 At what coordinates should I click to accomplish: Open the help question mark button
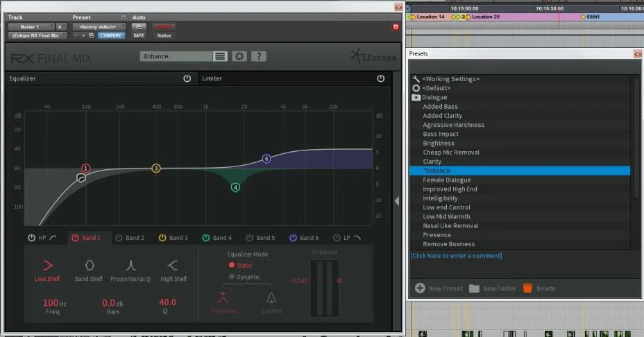point(259,56)
